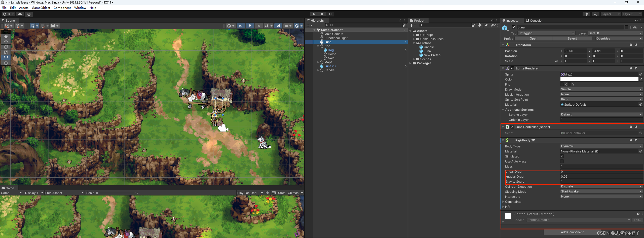Select the Transform tool
This screenshot has width=644, height=238.
pyautogui.click(x=6, y=63)
